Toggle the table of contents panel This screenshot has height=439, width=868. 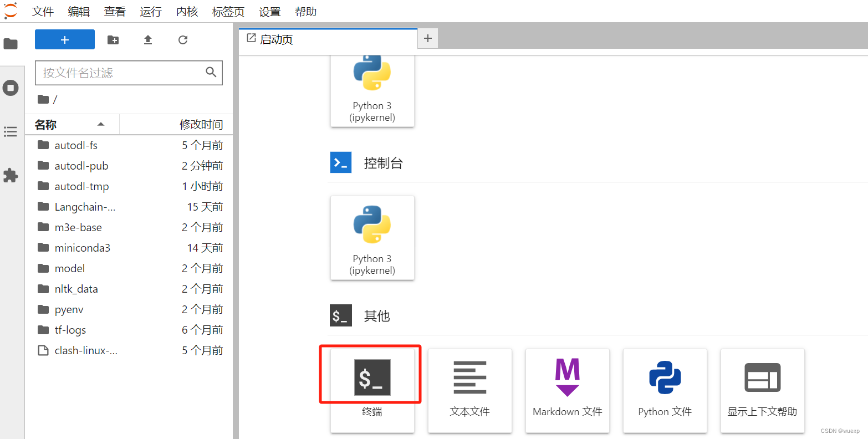tap(11, 131)
